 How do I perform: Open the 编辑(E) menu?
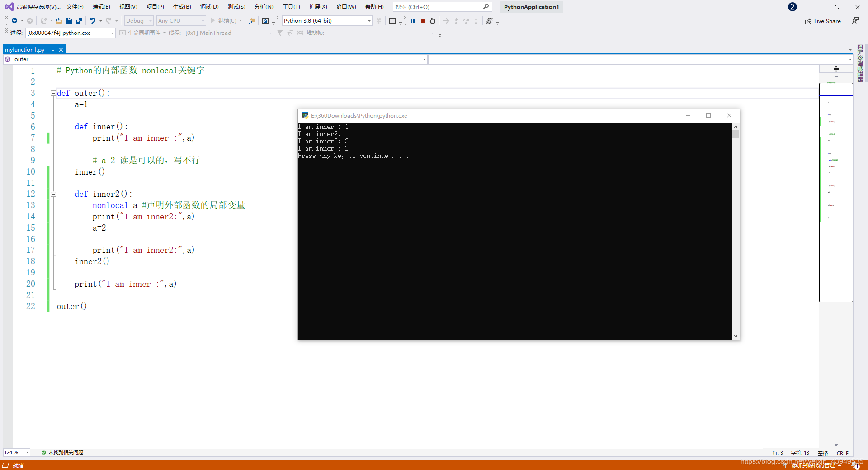coord(101,7)
